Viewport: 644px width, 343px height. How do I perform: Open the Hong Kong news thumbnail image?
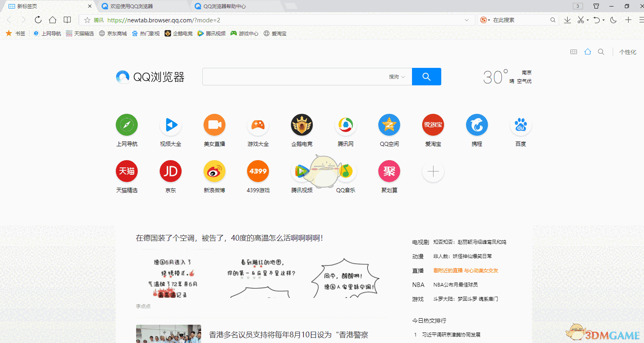pyautogui.click(x=169, y=334)
